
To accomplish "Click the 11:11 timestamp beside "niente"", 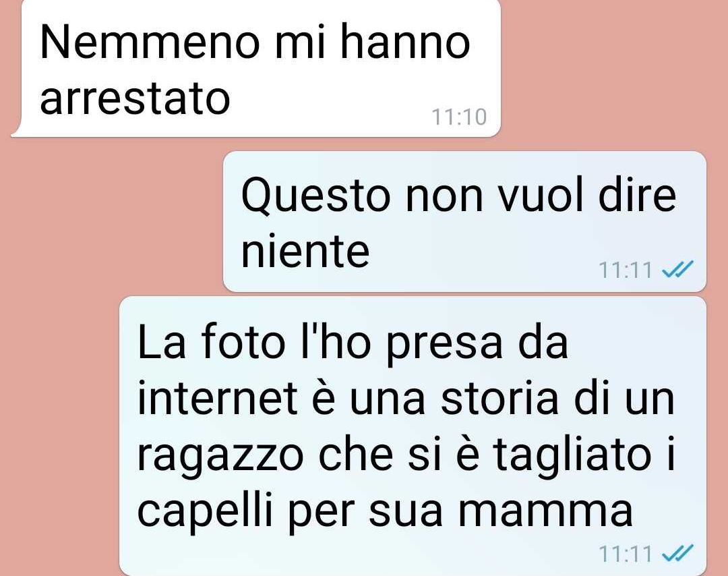I will [625, 270].
